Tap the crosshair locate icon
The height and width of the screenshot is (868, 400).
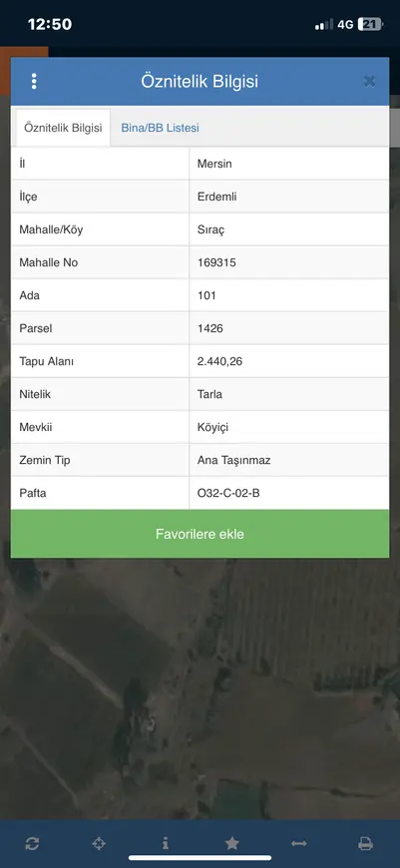pyautogui.click(x=99, y=844)
